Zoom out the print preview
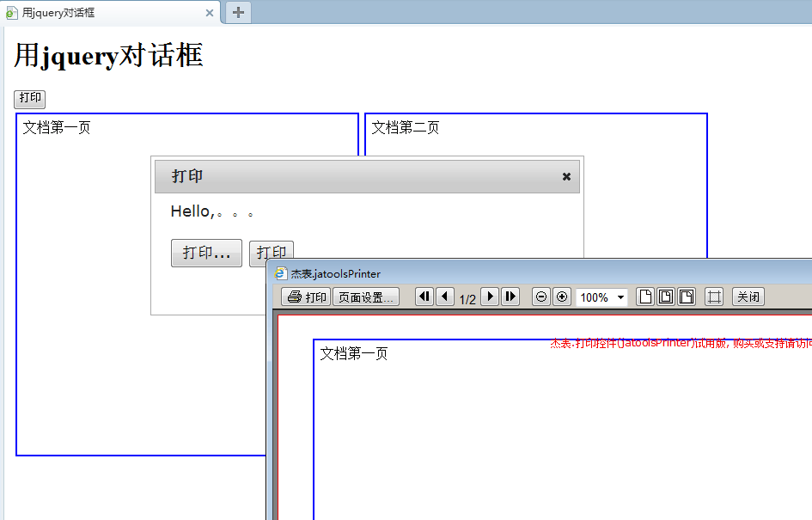The image size is (812, 520). (541, 297)
